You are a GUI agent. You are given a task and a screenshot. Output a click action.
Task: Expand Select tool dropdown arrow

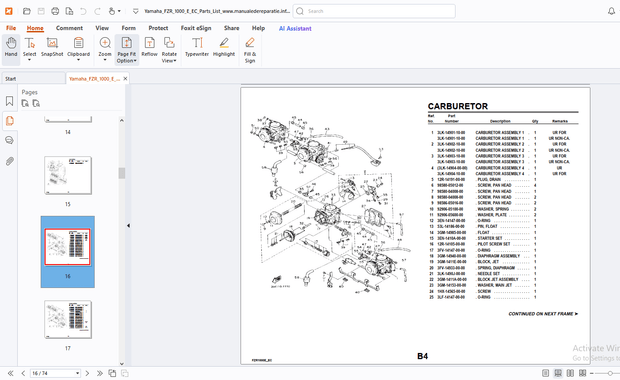pyautogui.click(x=29, y=60)
